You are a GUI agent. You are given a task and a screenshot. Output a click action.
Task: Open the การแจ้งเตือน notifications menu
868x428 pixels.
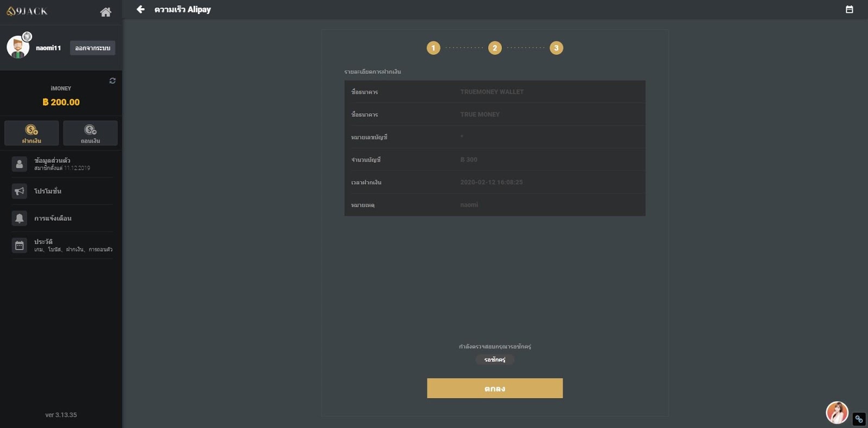point(62,218)
